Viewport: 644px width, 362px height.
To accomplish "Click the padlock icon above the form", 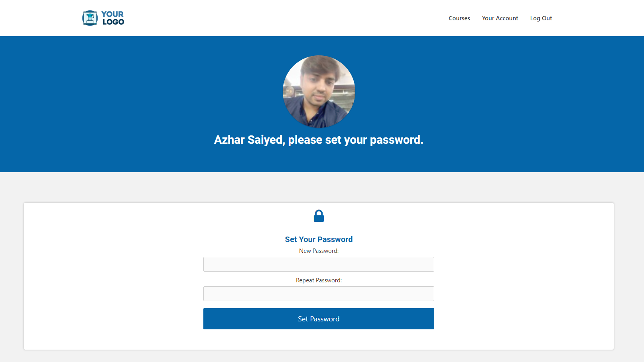I will 319,216.
